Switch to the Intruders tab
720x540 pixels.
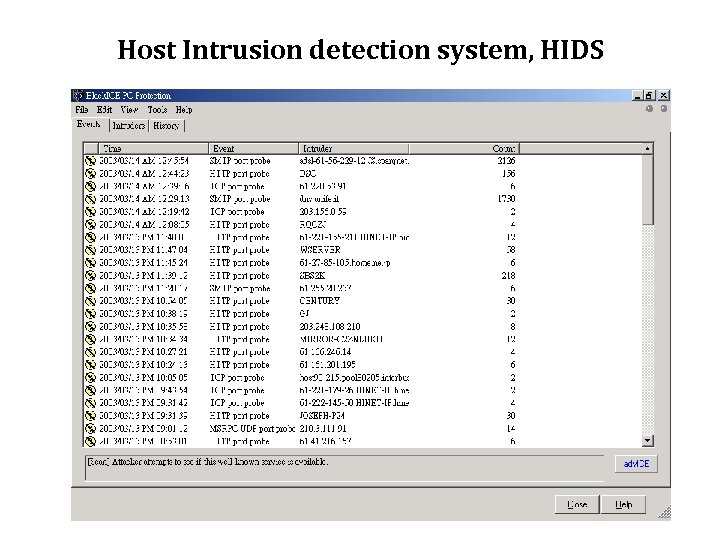[129, 126]
